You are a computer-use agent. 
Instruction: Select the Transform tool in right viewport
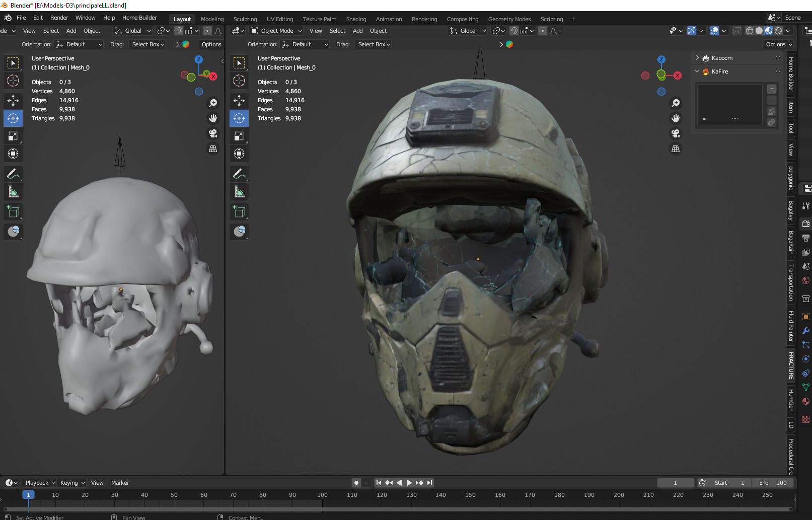point(239,154)
